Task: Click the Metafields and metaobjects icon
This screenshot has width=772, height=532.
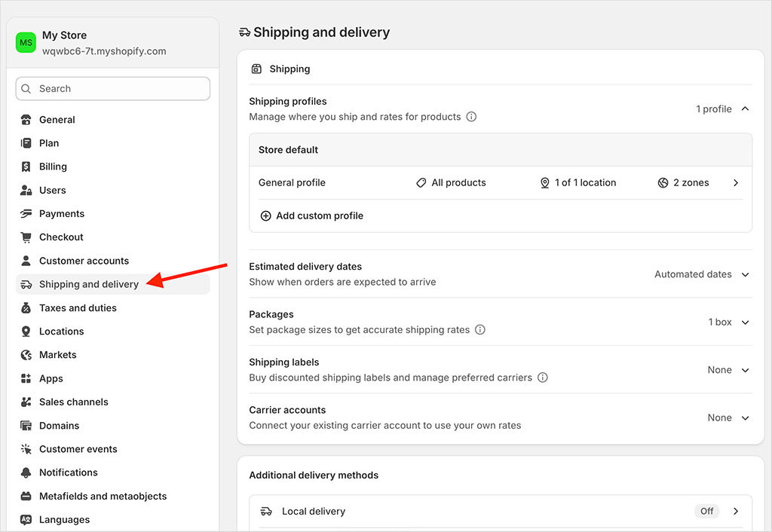Action: [26, 496]
